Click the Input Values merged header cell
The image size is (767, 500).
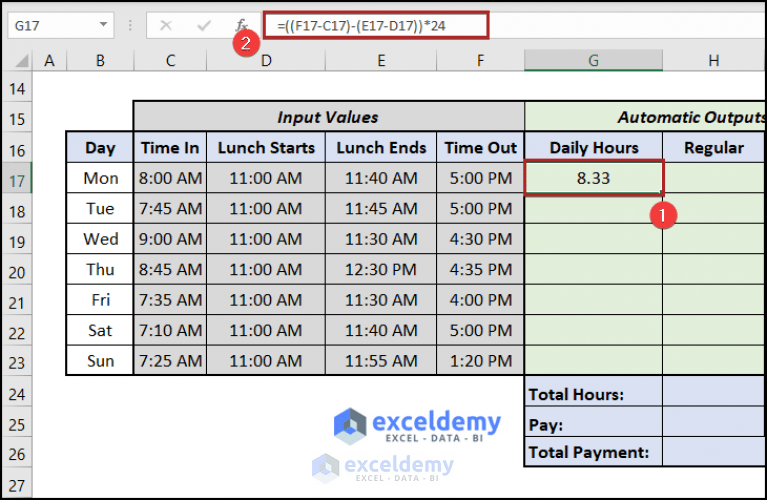click(x=328, y=117)
